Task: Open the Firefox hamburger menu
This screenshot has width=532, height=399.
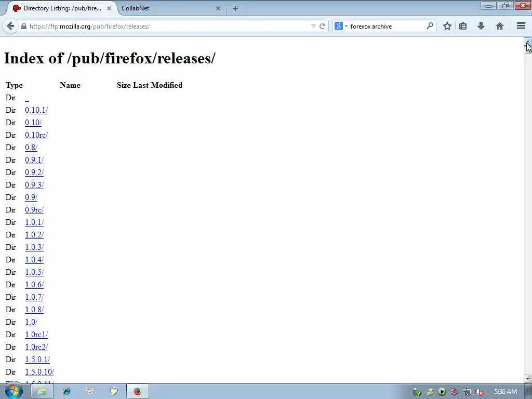Action: tap(521, 26)
